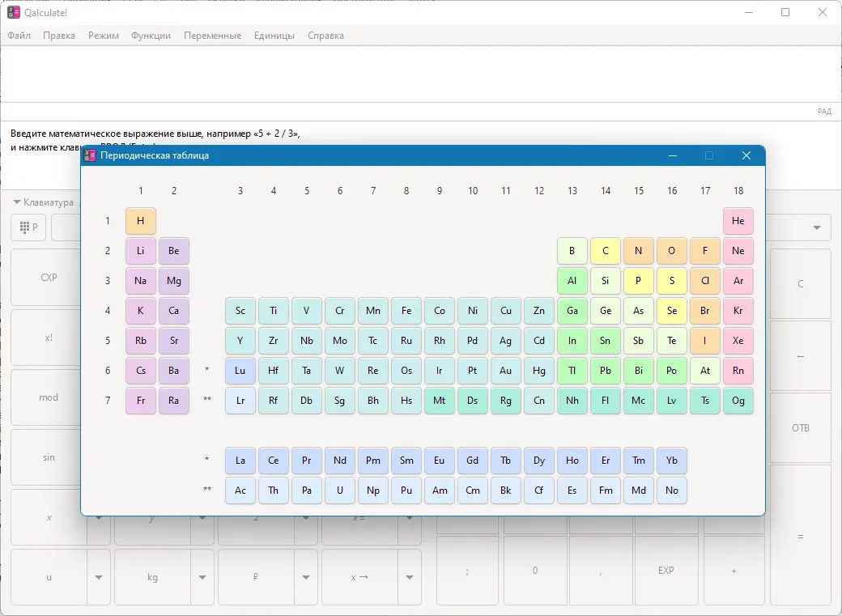842x616 pixels.
Task: Click the Uranium (U) tile
Action: tap(340, 491)
